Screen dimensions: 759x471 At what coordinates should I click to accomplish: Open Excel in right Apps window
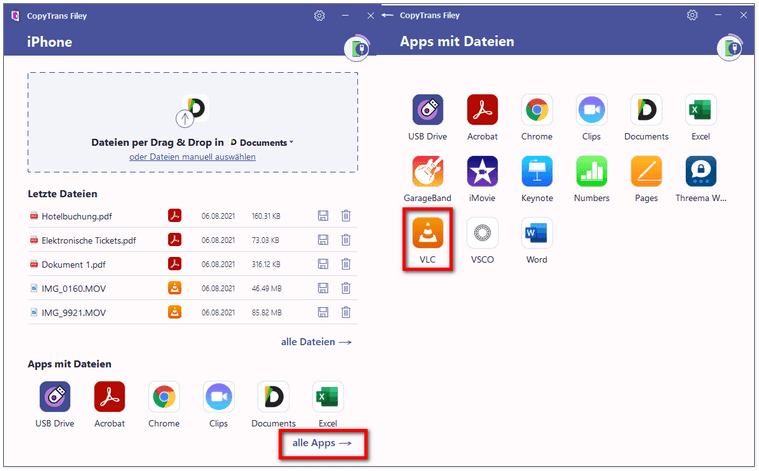coord(701,110)
